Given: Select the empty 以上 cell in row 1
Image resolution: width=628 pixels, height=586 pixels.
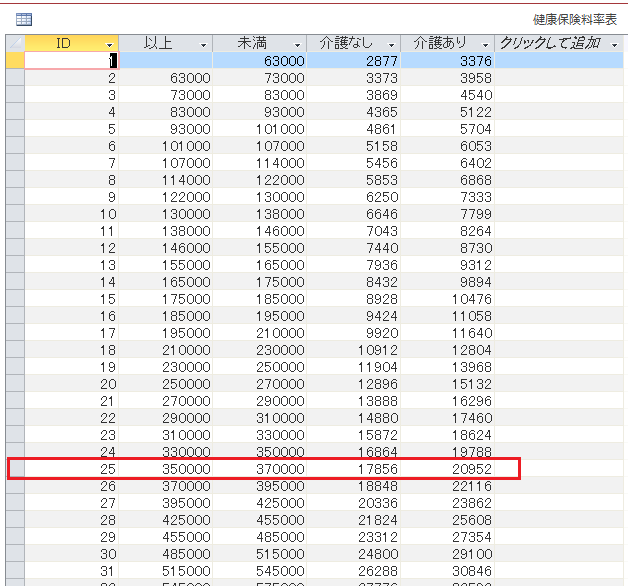Looking at the screenshot, I should pyautogui.click(x=166, y=60).
